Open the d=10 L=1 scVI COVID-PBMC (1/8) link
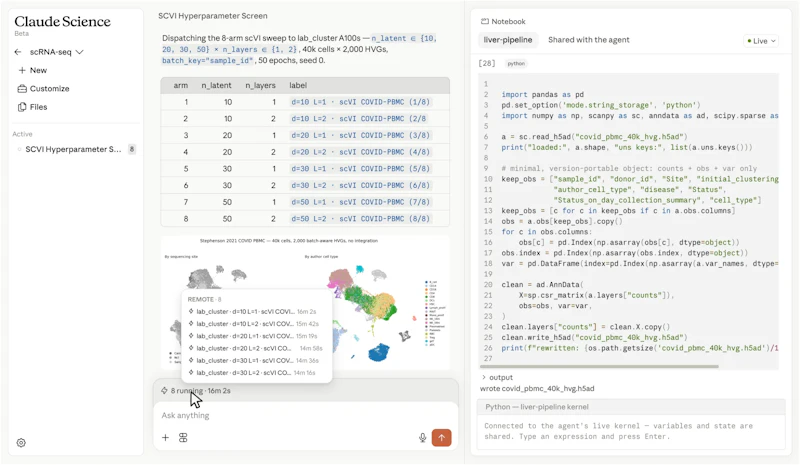800x465 pixels. (x=361, y=102)
